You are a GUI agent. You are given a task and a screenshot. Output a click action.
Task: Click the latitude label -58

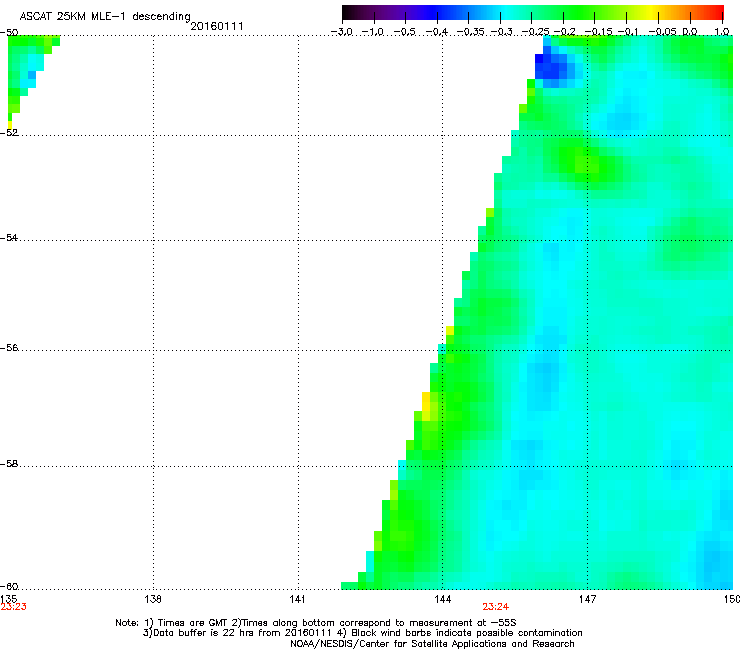pyautogui.click(x=9, y=464)
